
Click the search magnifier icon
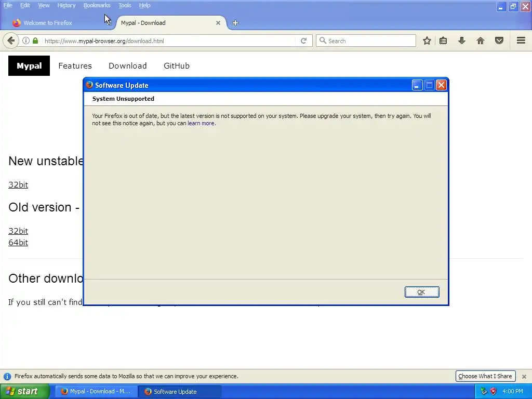323,41
